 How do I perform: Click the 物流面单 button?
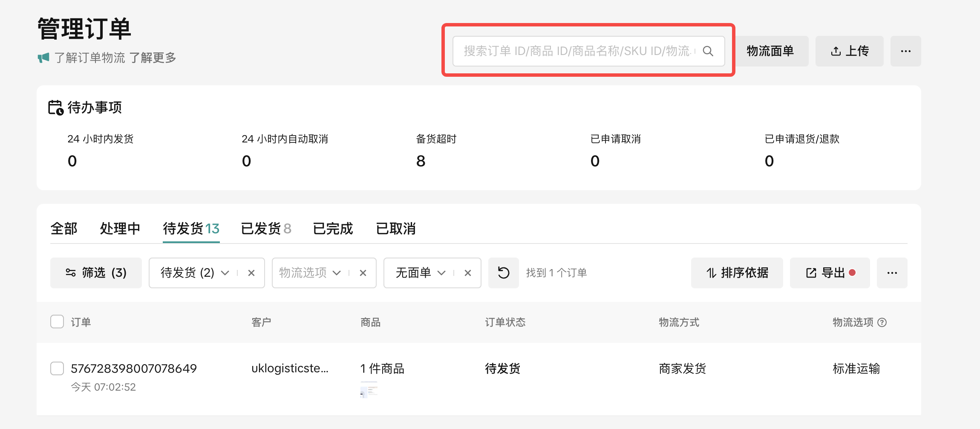pos(770,51)
